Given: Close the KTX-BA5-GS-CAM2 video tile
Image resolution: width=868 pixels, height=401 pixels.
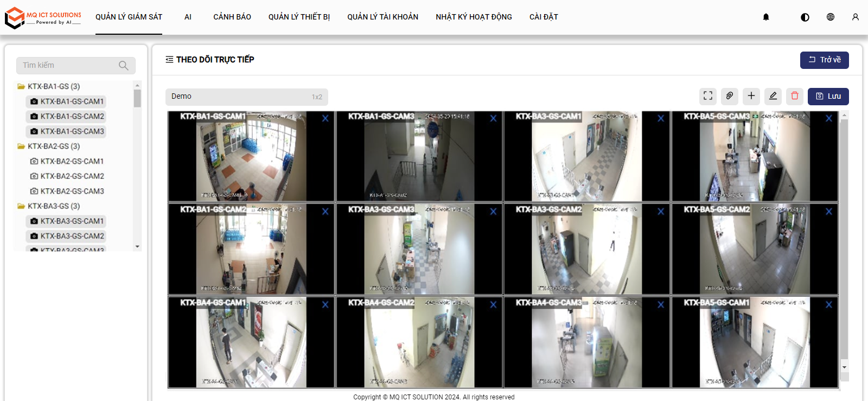Looking at the screenshot, I should pyautogui.click(x=829, y=212).
